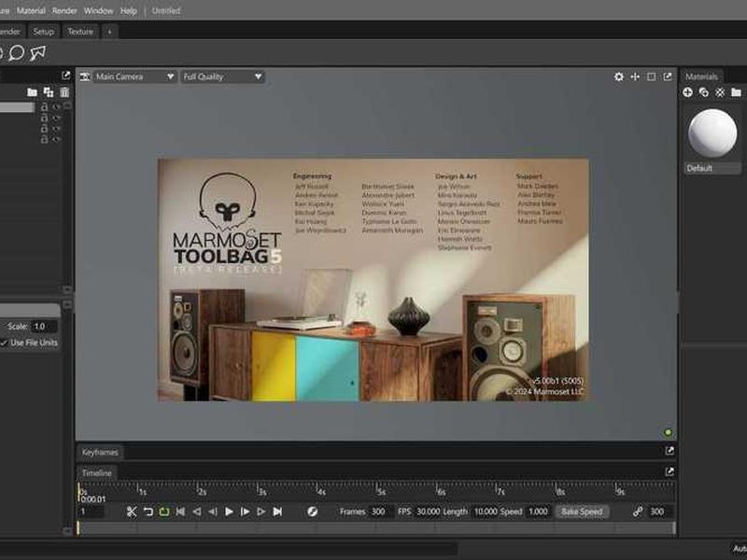Image resolution: width=747 pixels, height=560 pixels.
Task: Click the third icon in Materials toolbar
Action: coord(720,92)
